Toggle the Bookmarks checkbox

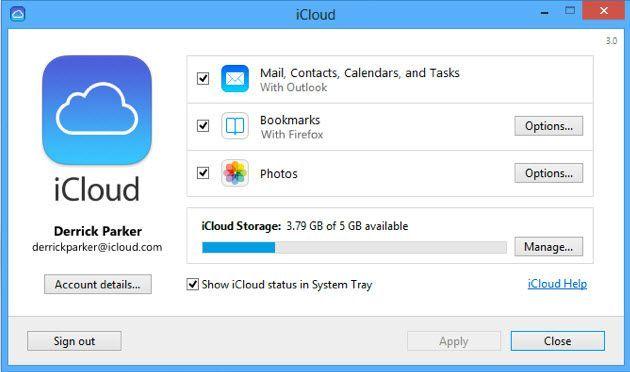[203, 126]
